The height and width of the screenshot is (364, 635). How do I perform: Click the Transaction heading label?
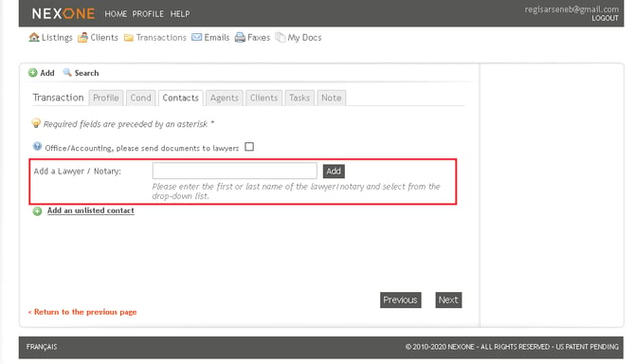59,98
